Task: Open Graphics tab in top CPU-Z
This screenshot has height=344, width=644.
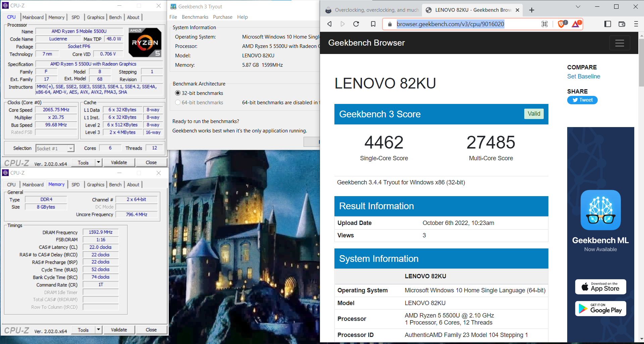Action: (96, 17)
